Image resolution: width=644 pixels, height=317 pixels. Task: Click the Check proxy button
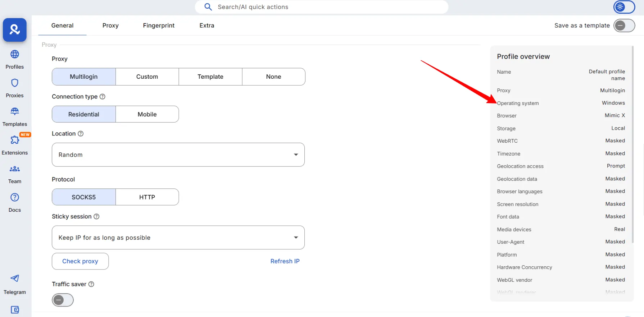80,261
